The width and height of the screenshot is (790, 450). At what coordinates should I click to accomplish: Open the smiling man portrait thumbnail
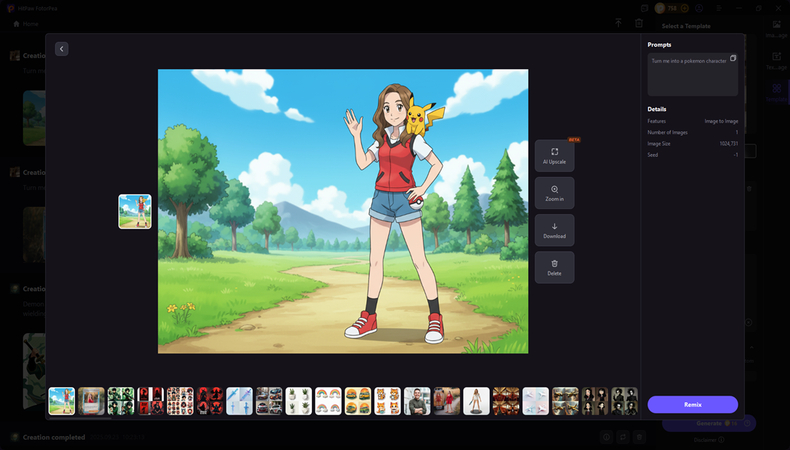(x=417, y=401)
